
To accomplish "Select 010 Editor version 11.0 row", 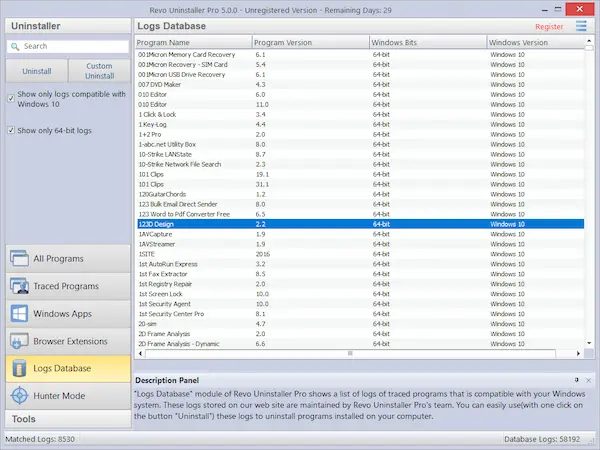I will pos(360,104).
